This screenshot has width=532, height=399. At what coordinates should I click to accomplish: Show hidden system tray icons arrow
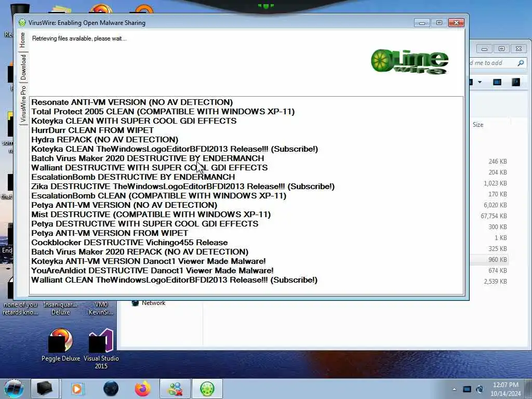pos(454,389)
